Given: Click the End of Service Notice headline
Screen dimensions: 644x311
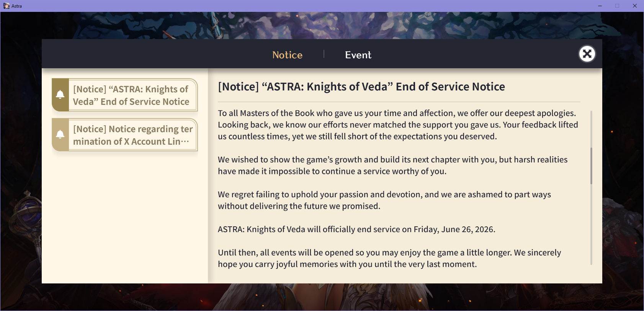Looking at the screenshot, I should pos(361,87).
